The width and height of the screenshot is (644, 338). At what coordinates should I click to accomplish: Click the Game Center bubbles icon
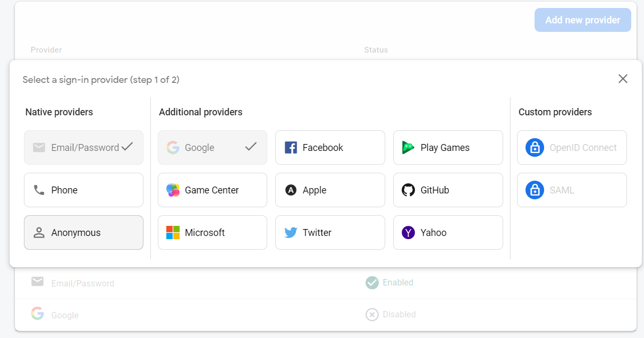click(173, 190)
